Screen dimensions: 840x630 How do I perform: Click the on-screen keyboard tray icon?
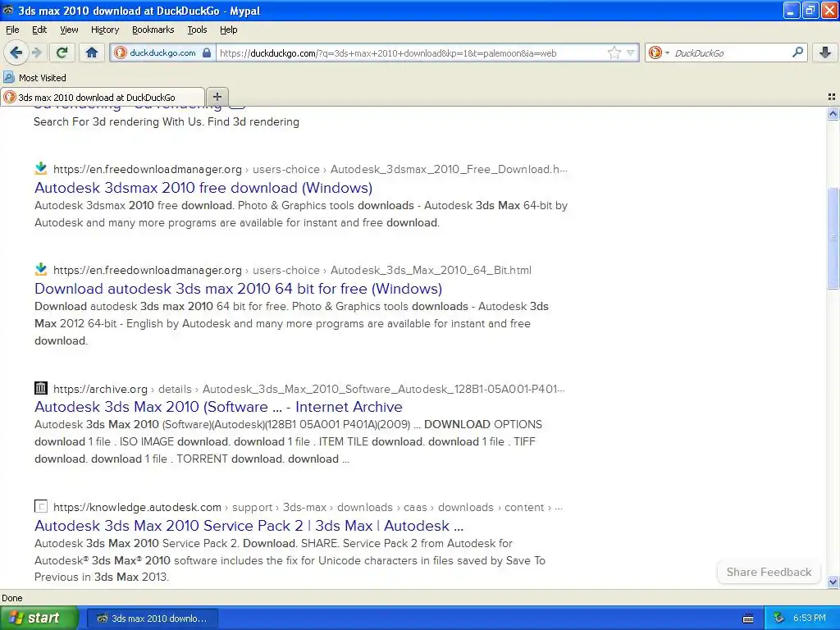click(748, 619)
